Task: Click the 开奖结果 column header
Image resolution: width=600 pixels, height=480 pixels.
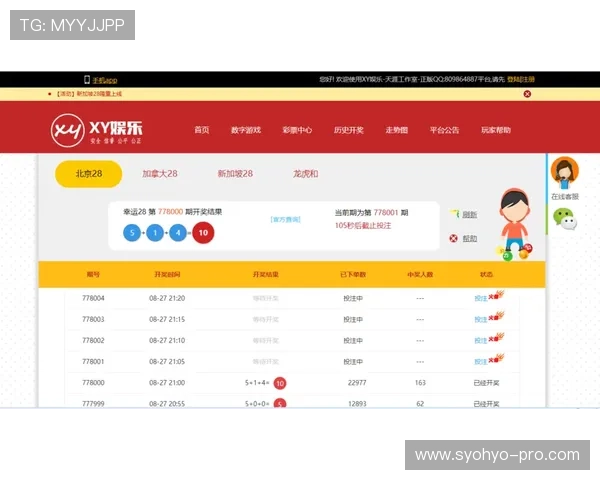Action: [266, 274]
